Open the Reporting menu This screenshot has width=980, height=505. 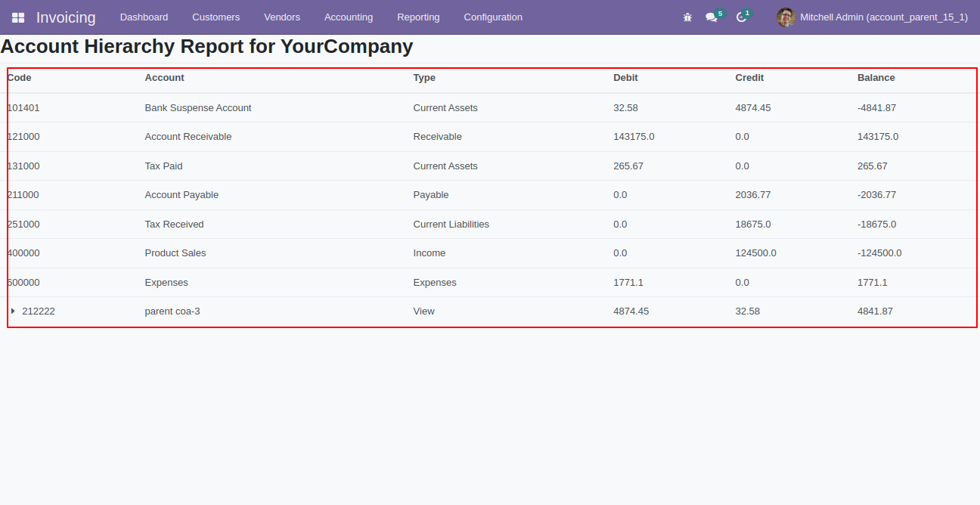click(418, 17)
